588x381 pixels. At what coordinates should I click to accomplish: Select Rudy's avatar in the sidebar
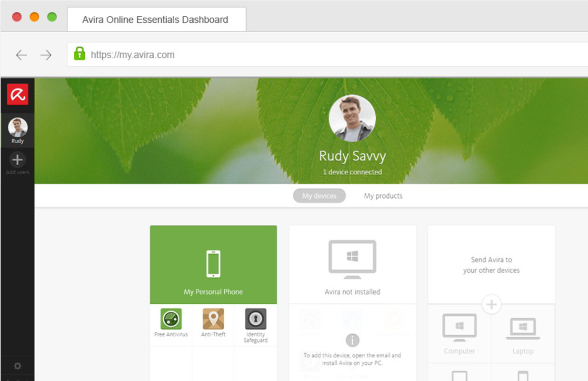18,127
